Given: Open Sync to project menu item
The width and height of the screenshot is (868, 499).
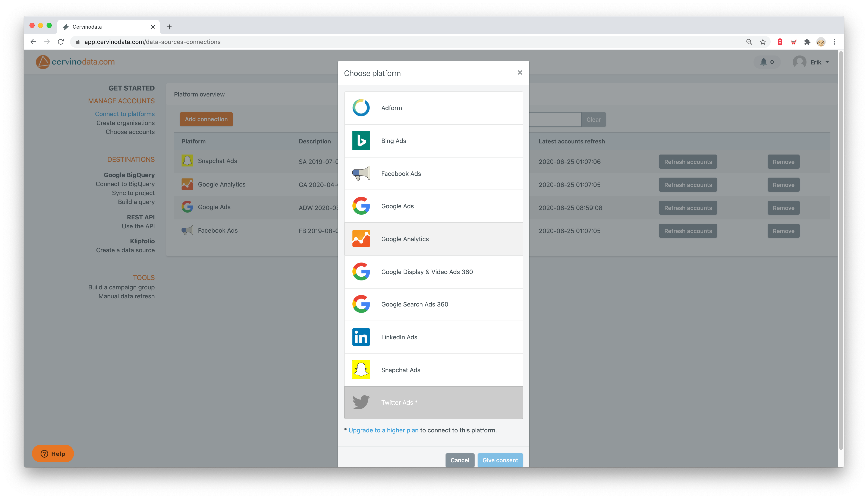Looking at the screenshot, I should tap(133, 193).
